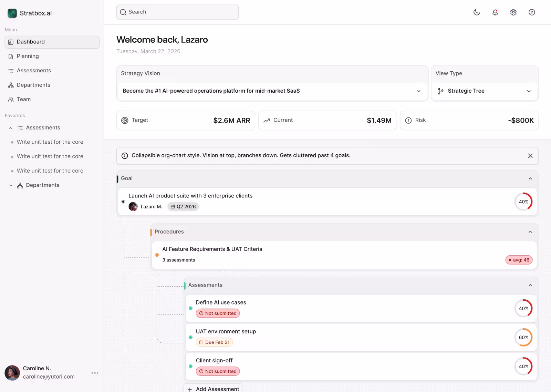Click the Target bullseye icon
The height and width of the screenshot is (392, 551).
[125, 121]
